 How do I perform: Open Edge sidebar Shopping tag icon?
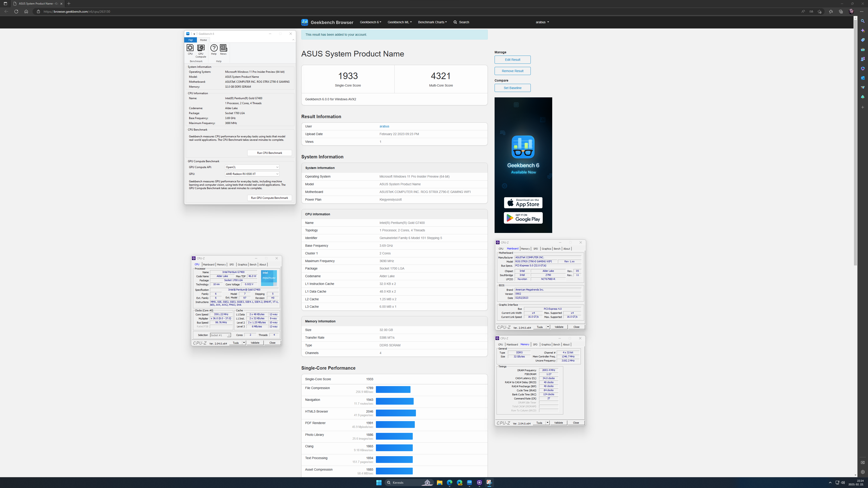[863, 40]
